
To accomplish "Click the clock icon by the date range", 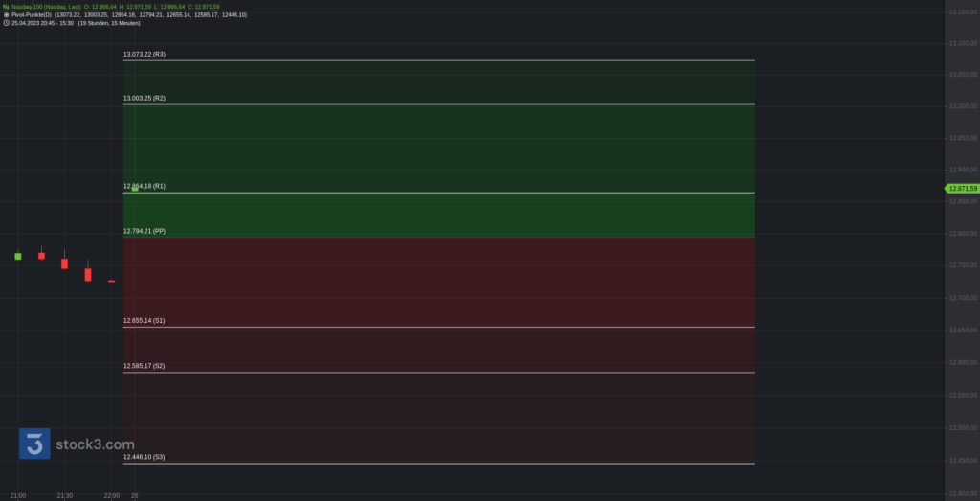I will coord(6,23).
